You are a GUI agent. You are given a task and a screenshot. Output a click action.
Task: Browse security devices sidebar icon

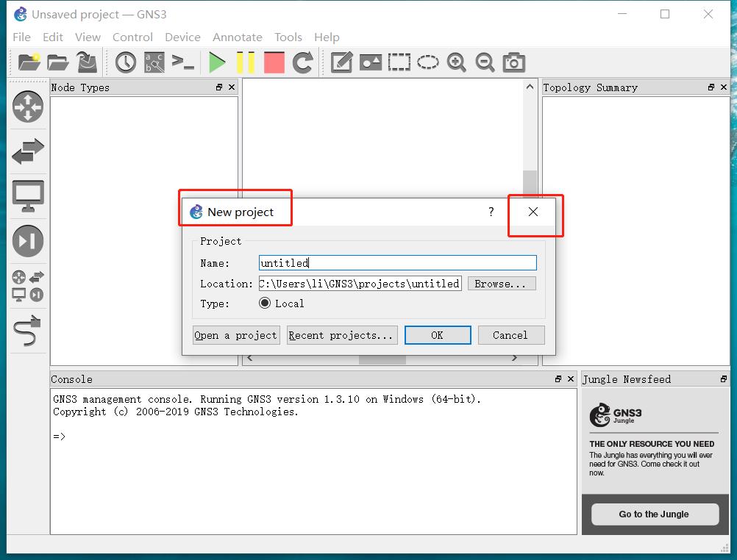point(28,241)
